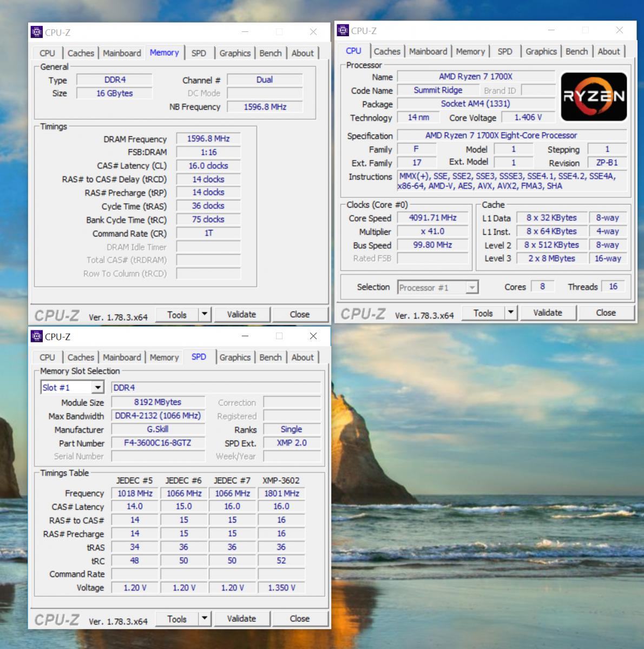
Task: Click the CPU-Z icon in SPD window title bar
Action: pyautogui.click(x=36, y=336)
